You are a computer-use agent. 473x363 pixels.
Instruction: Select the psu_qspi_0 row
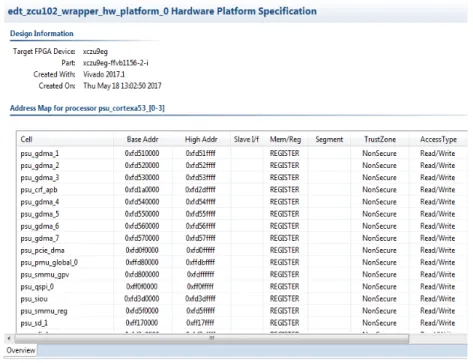(242, 286)
